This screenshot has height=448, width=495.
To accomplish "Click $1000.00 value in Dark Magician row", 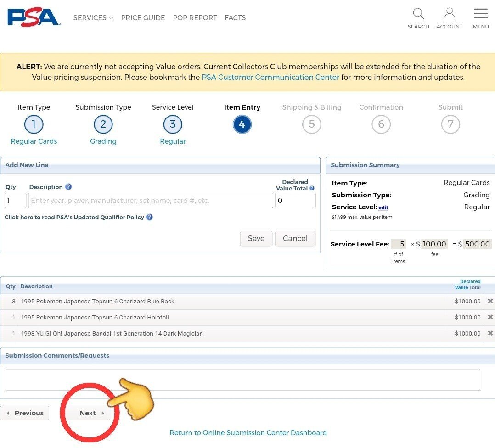I will 467,334.
